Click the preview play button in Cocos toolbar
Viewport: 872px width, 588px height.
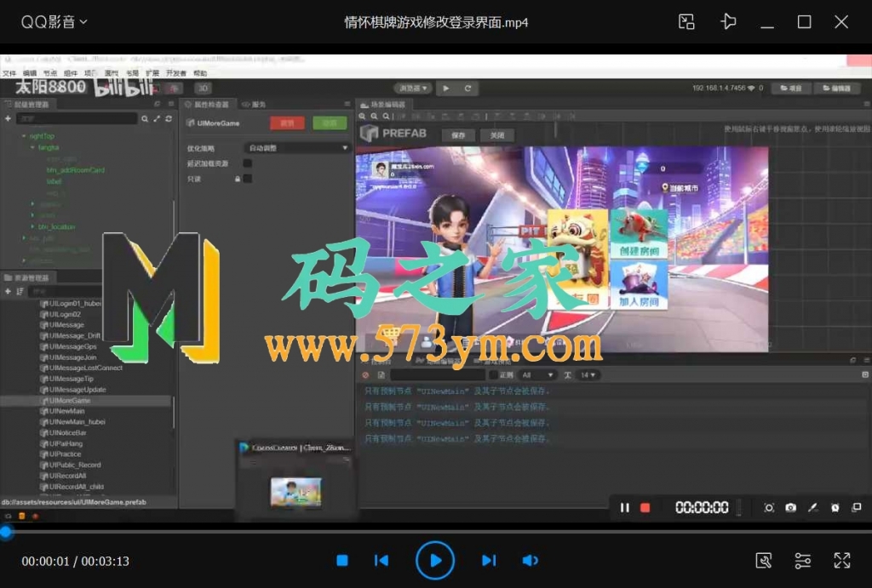pos(446,88)
